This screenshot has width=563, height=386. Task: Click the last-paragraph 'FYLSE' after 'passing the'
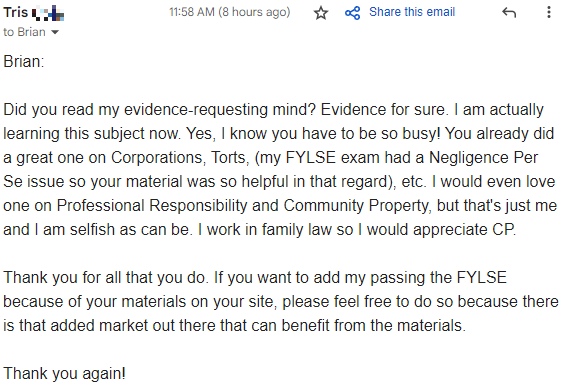click(x=481, y=277)
